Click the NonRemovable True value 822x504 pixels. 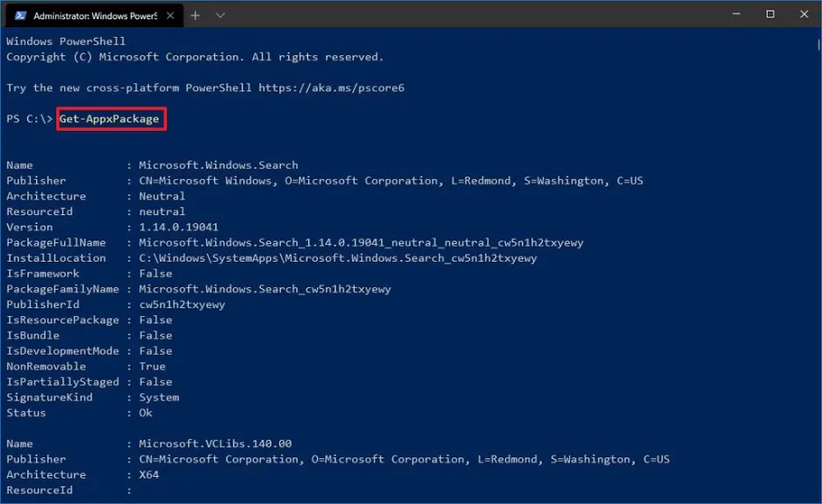pos(152,366)
